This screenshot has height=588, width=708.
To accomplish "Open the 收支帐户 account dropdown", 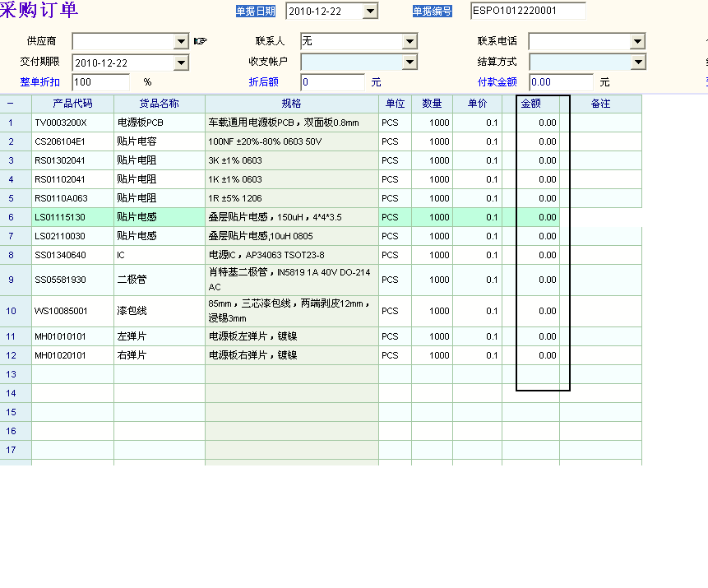I will click(410, 62).
